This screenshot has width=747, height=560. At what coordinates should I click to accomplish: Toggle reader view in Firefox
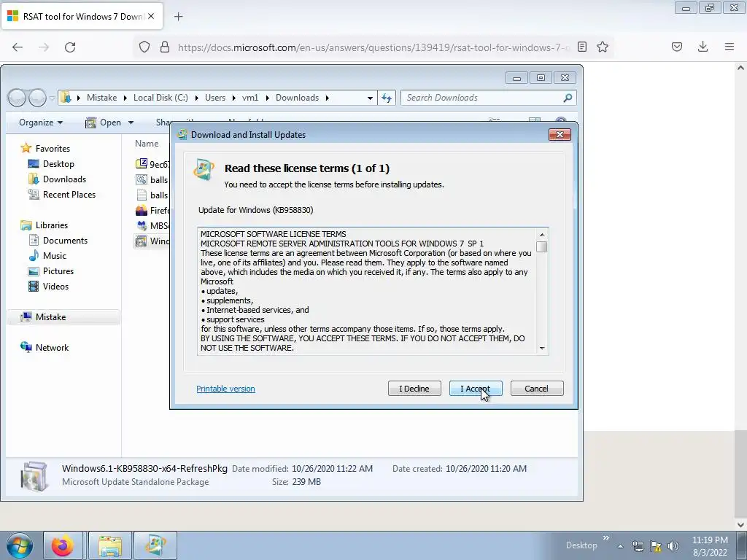click(x=581, y=47)
